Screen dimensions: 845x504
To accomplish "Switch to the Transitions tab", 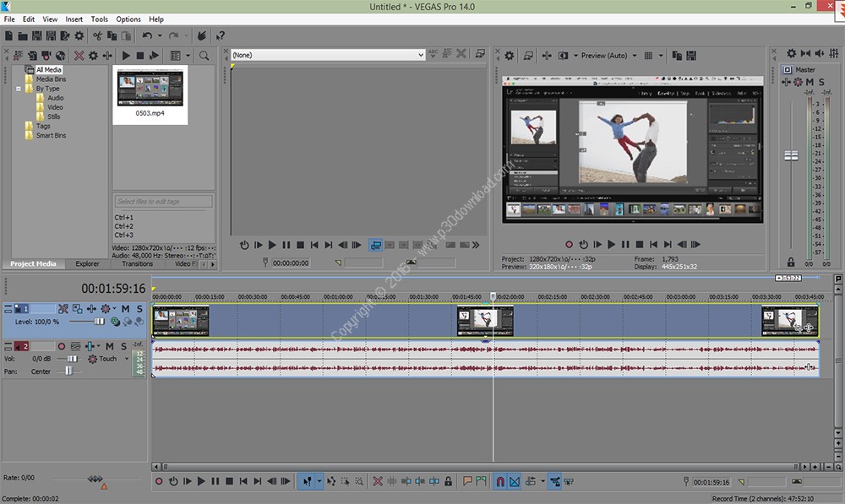I will coord(137,263).
